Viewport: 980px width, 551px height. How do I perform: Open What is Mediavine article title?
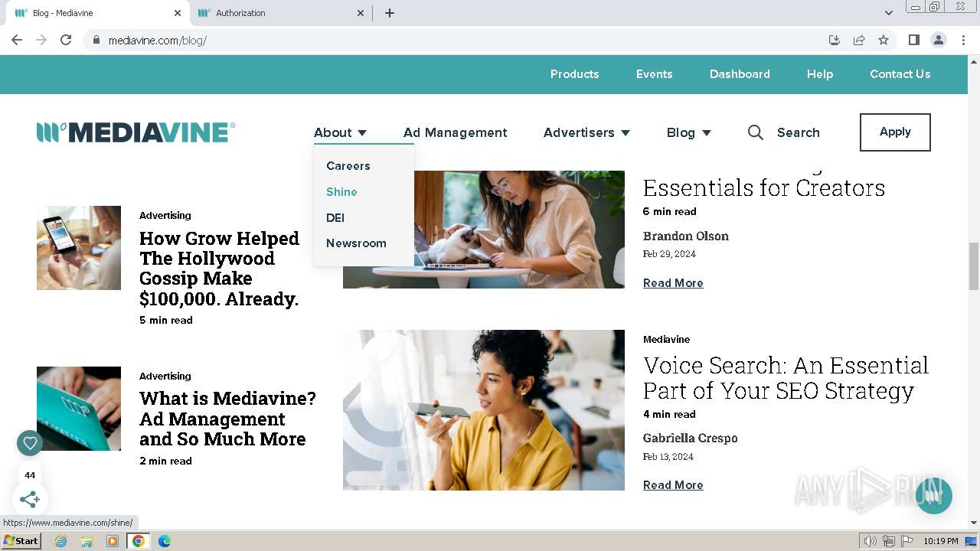(x=227, y=419)
